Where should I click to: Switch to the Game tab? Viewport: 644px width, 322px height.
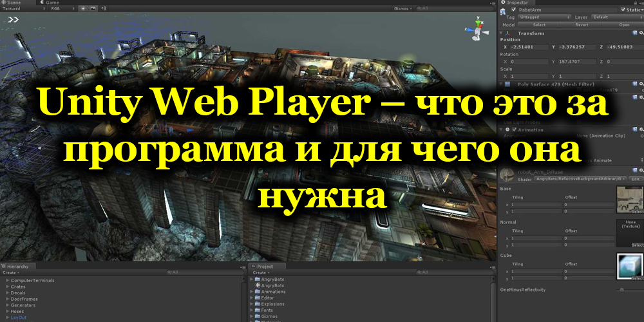point(50,3)
